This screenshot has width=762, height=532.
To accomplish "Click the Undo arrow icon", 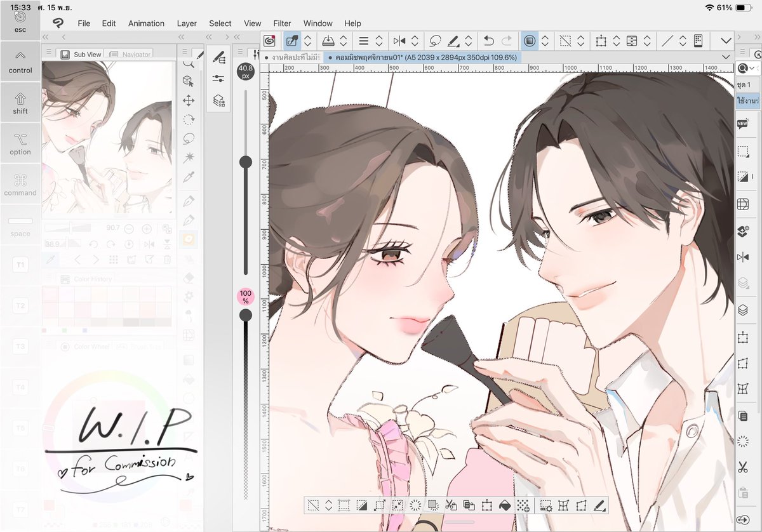I will pos(489,41).
